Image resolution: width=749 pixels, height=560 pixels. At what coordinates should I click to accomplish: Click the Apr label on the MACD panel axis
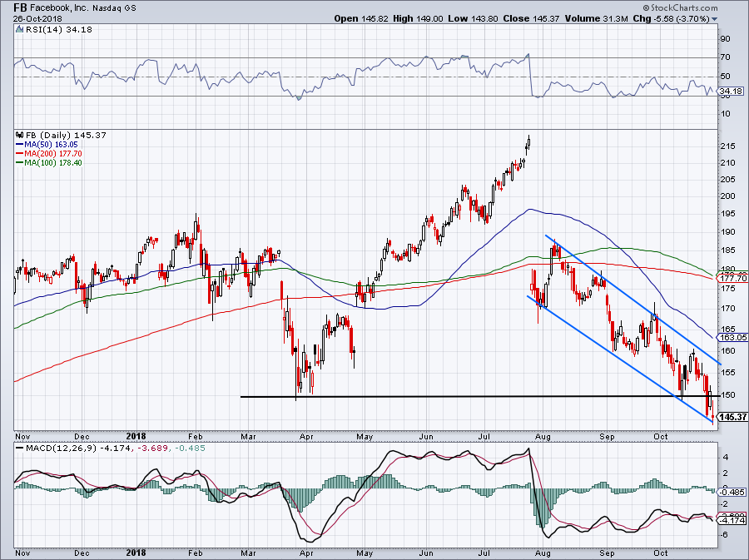pos(306,553)
